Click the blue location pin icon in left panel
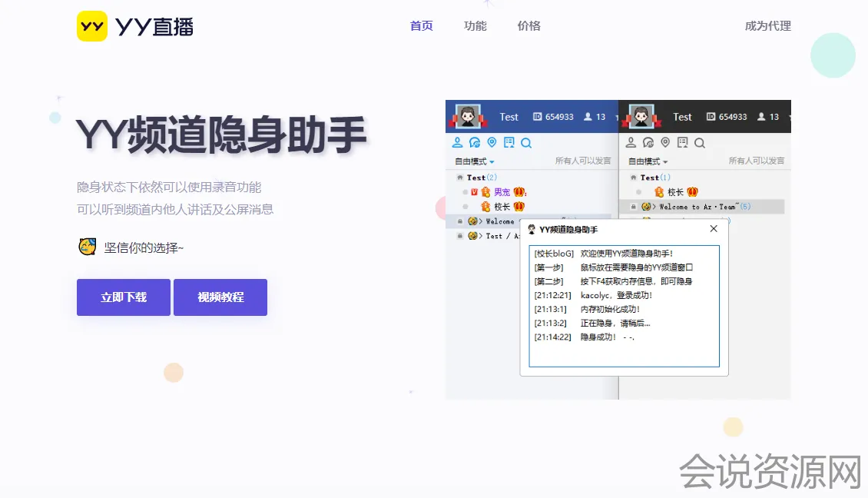 (x=492, y=143)
